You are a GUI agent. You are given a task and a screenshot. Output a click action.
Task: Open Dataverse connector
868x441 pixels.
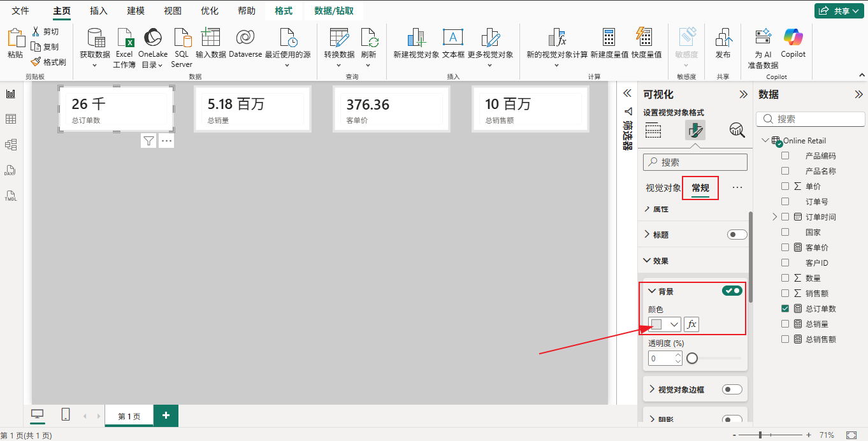point(245,43)
